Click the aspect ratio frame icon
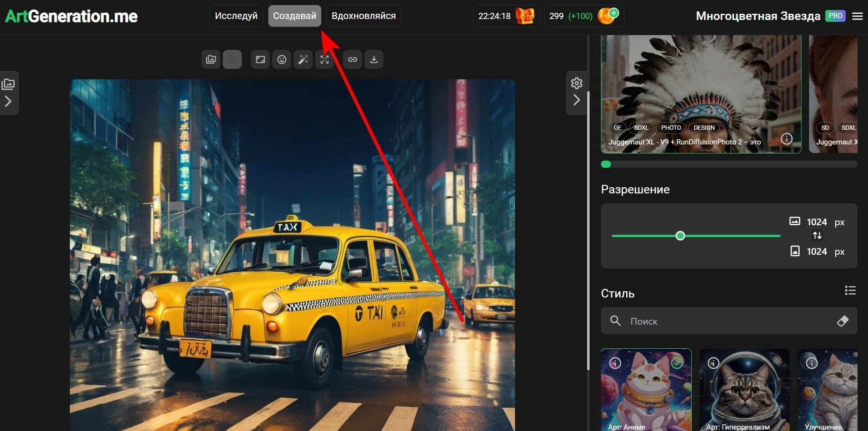Viewport: 868px width, 431px height. pos(260,59)
